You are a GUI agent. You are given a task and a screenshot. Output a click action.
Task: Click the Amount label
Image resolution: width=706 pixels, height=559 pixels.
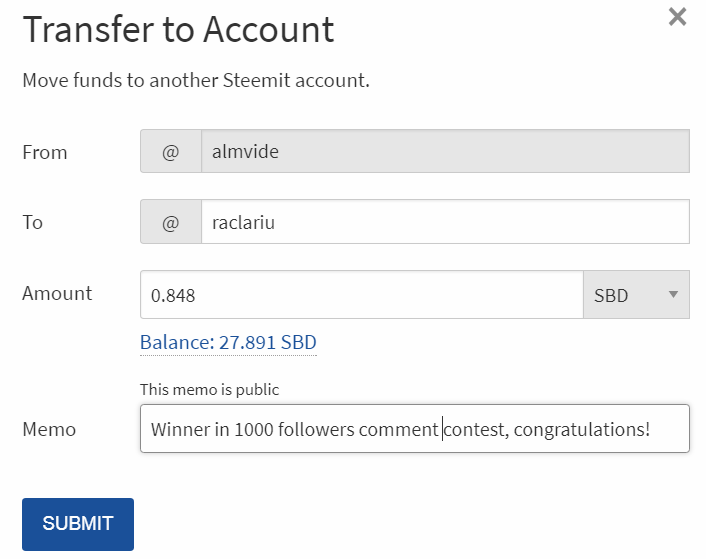pos(57,293)
